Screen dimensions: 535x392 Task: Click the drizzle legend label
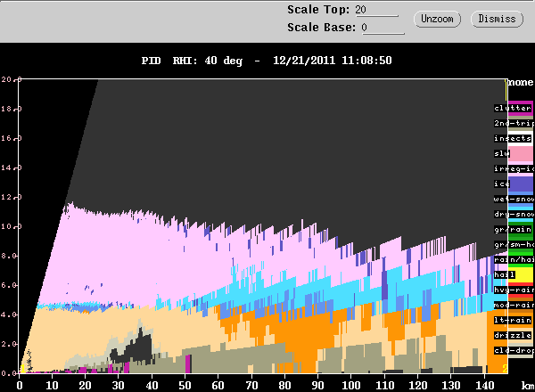point(513,335)
